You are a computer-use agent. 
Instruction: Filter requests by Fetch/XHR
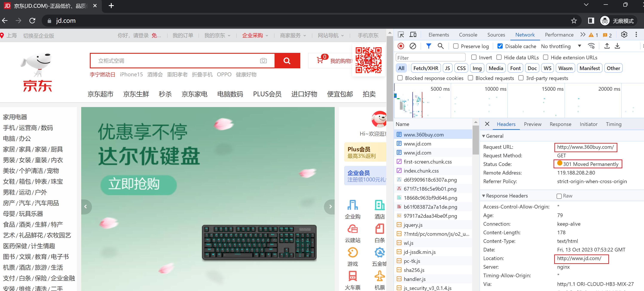click(x=426, y=68)
